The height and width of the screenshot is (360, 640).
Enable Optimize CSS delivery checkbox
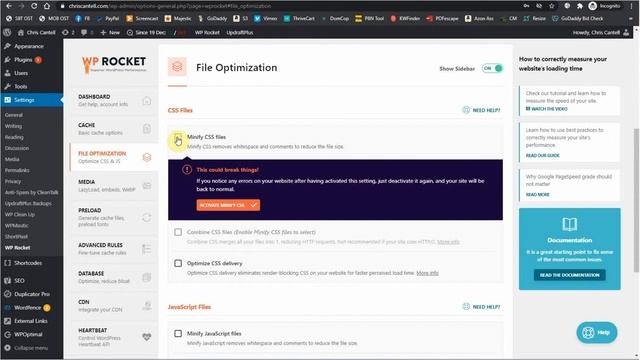click(178, 263)
